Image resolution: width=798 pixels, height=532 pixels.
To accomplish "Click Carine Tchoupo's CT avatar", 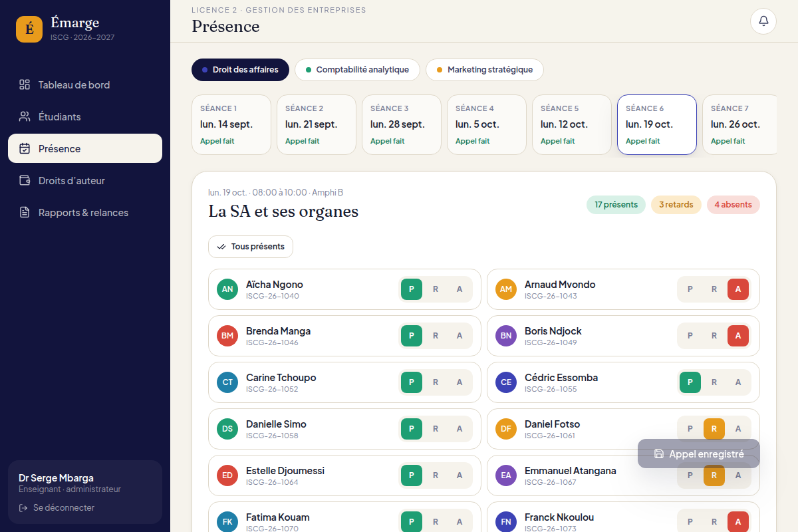I will point(227,382).
